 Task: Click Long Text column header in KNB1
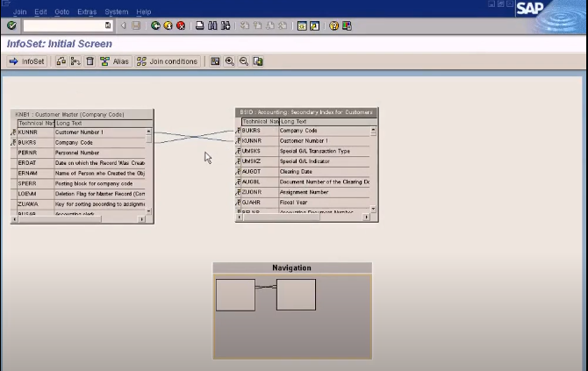pyautogui.click(x=104, y=124)
